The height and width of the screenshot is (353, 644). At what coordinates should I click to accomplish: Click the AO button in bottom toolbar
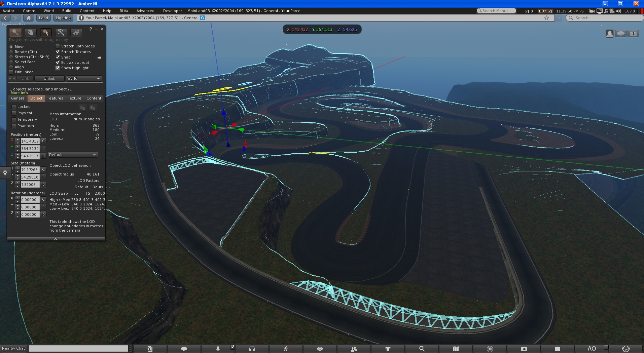click(x=592, y=349)
